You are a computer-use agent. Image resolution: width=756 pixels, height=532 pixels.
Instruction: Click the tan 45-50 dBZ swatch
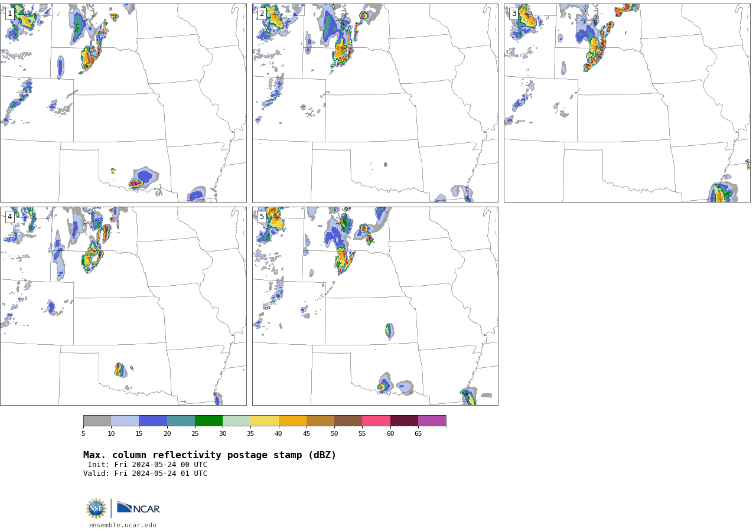click(320, 421)
